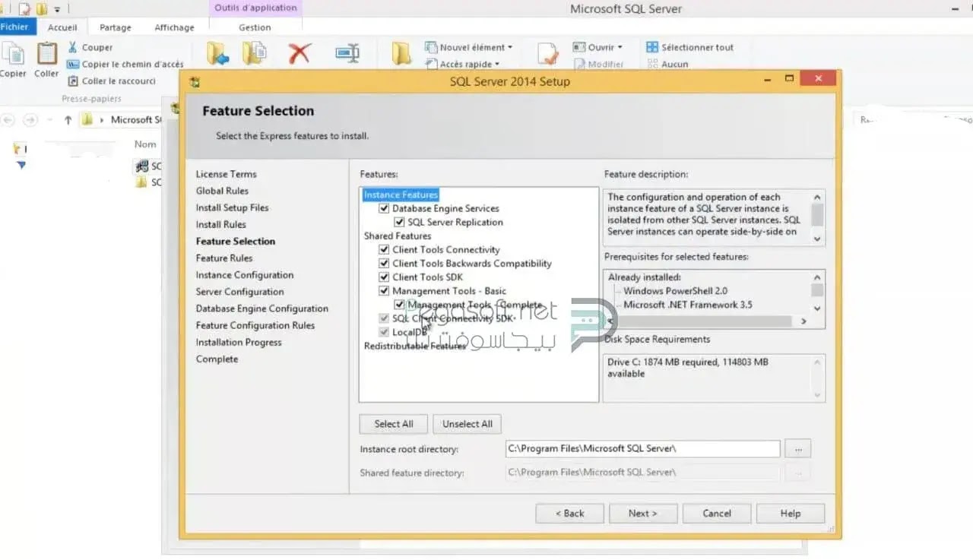Click the properties icon in the quick access toolbar
Viewport: 973px width, 560px height.
pos(24,9)
